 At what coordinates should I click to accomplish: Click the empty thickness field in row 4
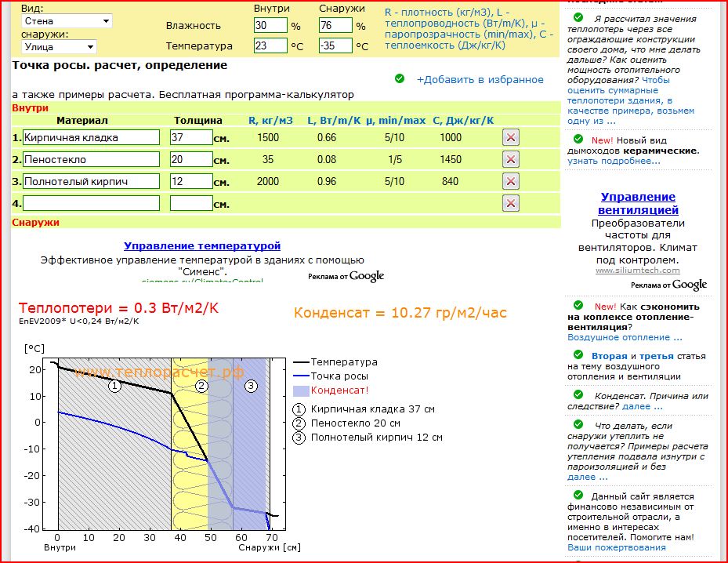click(191, 203)
